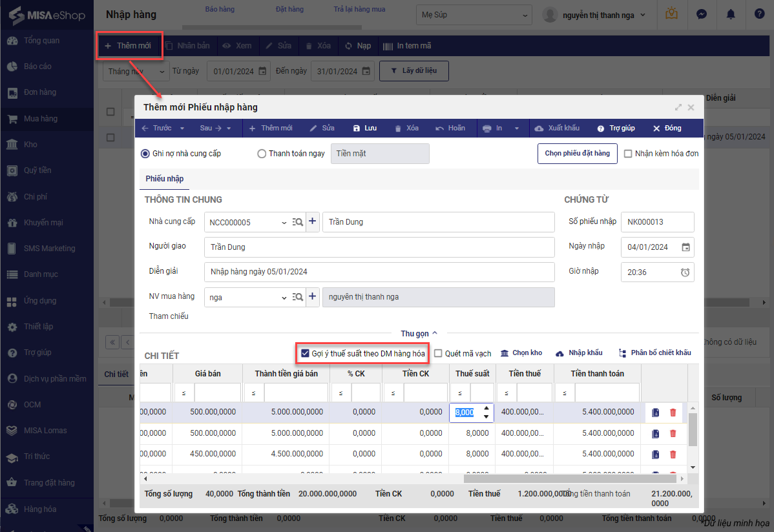Viewport: 774px width, 532px height.
Task: Open calendar picker for Ngày nhập
Action: (x=685, y=247)
